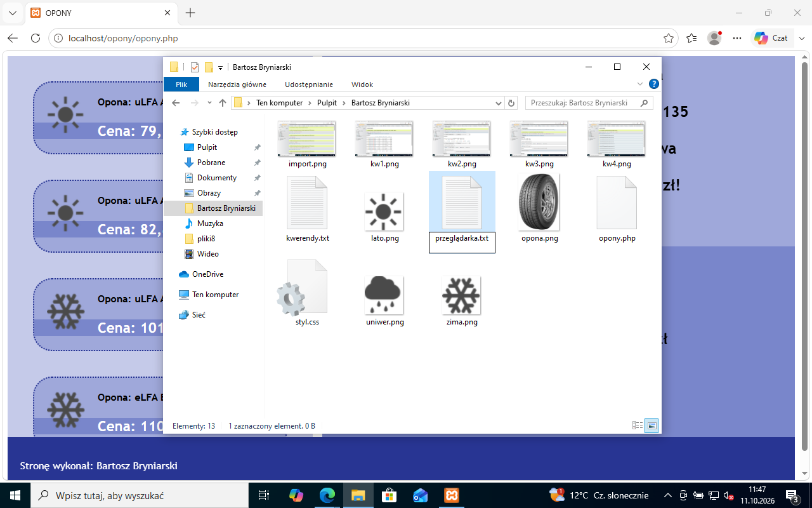Go up one folder level in Explorer
Screen dimensions: 812x508
223,103
